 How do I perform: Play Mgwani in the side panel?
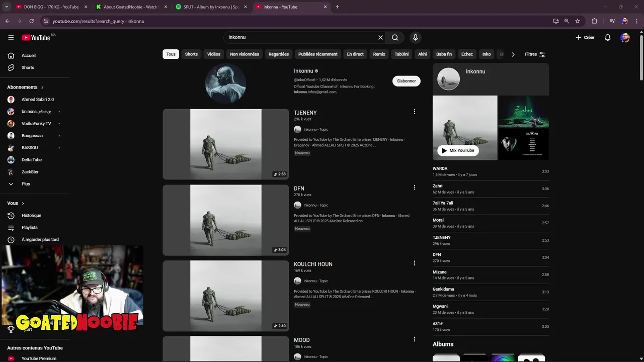[491, 309]
